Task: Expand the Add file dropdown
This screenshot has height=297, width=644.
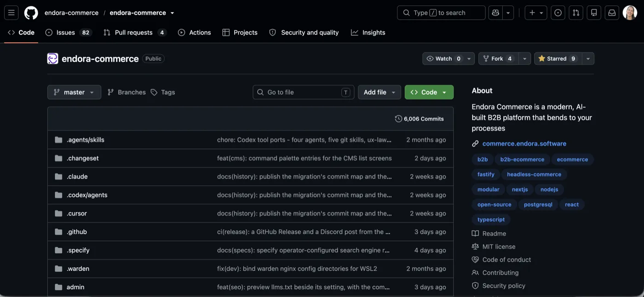Action: 379,92
